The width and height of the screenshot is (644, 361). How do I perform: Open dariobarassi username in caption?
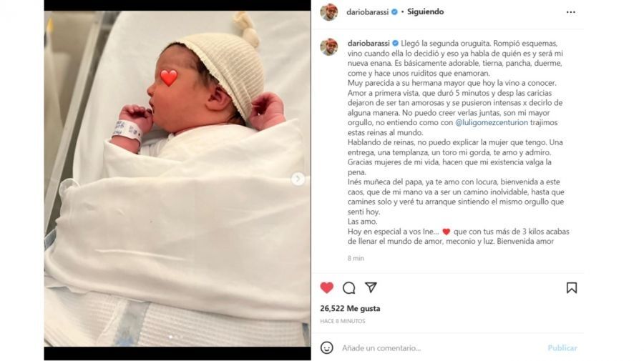[369, 43]
